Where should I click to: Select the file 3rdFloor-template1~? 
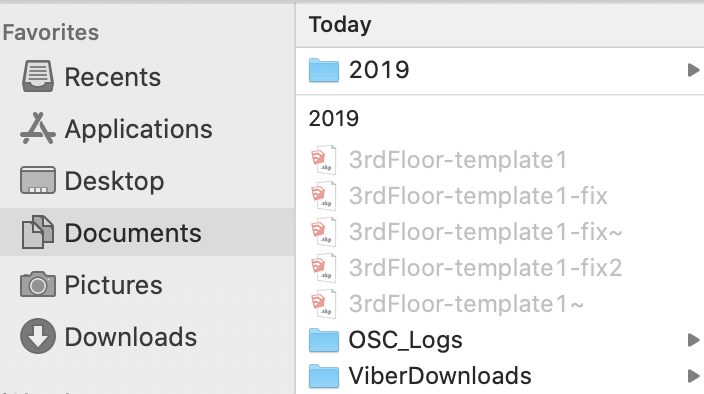click(466, 303)
